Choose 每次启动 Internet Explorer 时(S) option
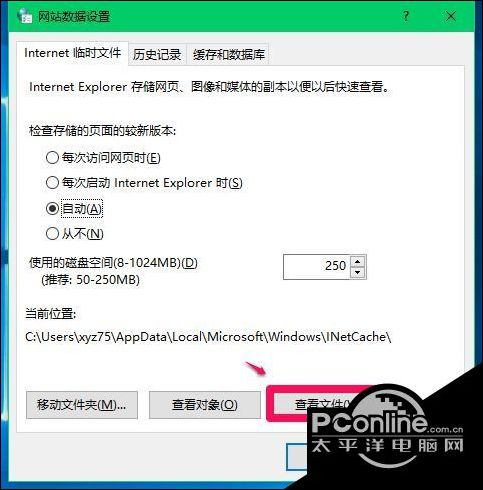The height and width of the screenshot is (490, 483). click(144, 183)
